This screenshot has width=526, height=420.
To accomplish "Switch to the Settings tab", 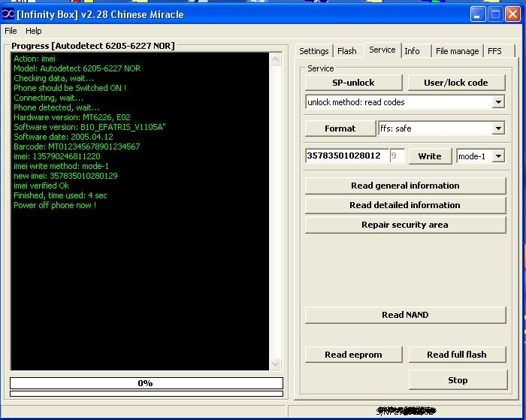I will (x=313, y=51).
